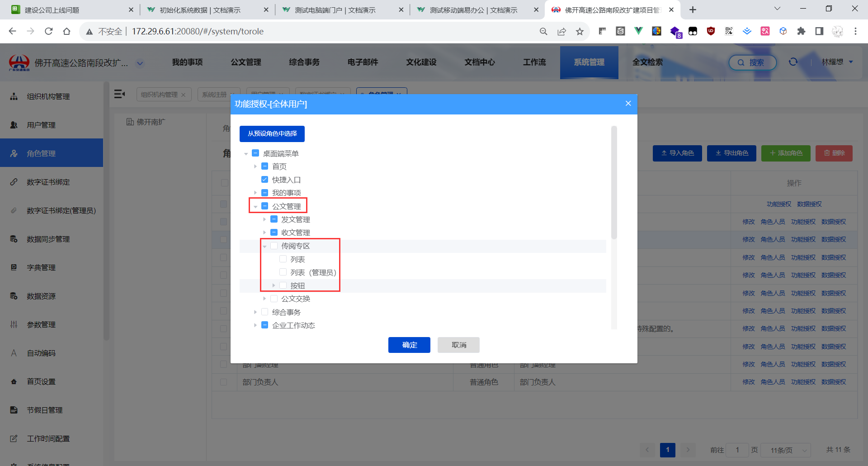
Task: Open 参数管理 sliders icon
Action: point(14,324)
